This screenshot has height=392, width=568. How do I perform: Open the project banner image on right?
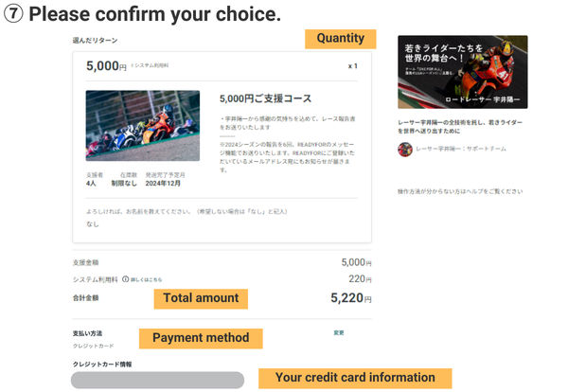[462, 72]
